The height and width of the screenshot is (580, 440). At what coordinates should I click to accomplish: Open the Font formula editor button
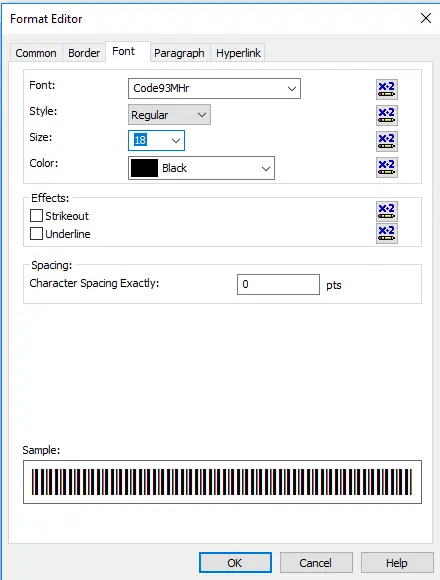(x=387, y=90)
